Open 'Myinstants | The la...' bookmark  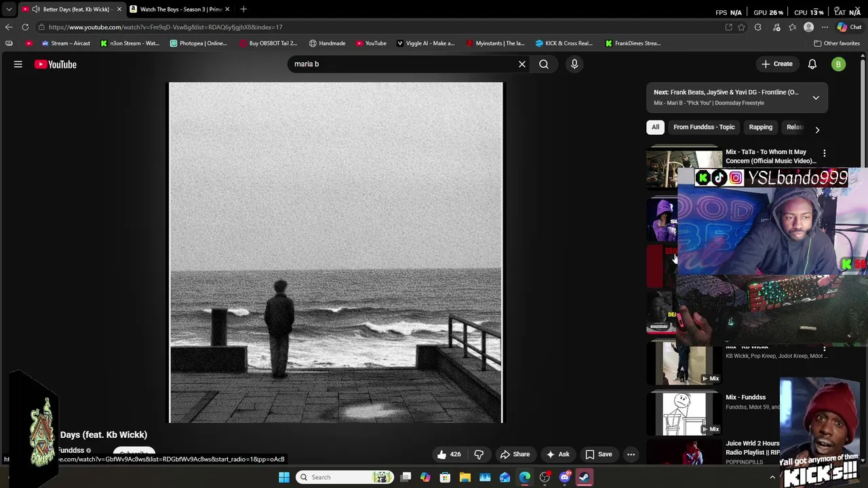click(495, 43)
